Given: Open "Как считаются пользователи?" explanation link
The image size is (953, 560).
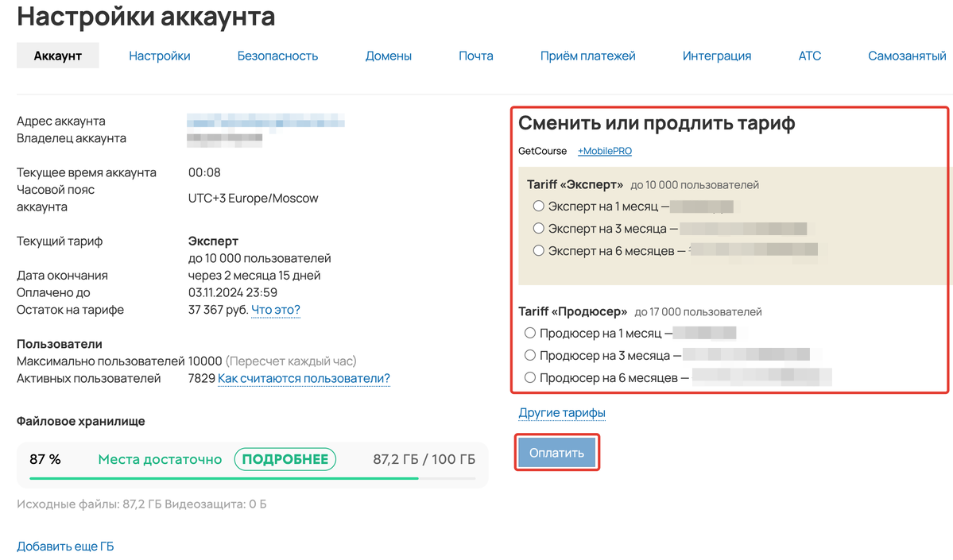Looking at the screenshot, I should (x=304, y=378).
